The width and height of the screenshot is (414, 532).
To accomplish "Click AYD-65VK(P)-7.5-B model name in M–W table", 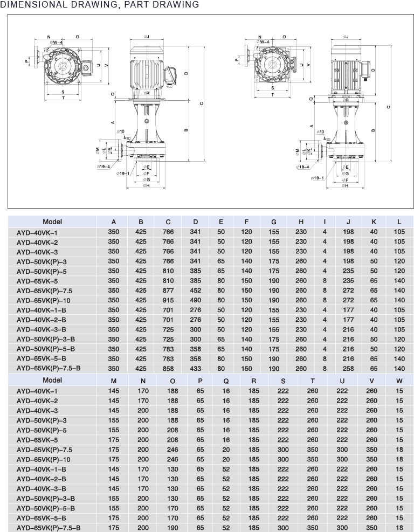I will [x=49, y=528].
